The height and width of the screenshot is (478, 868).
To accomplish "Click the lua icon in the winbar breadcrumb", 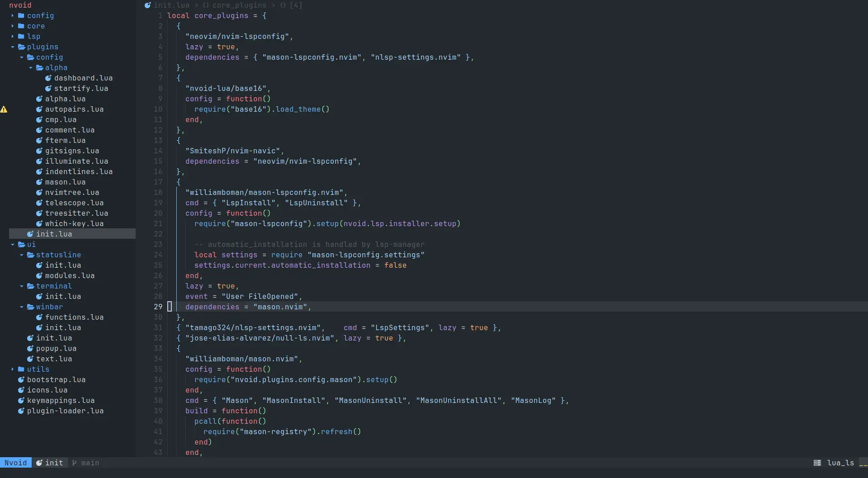I will [x=148, y=5].
